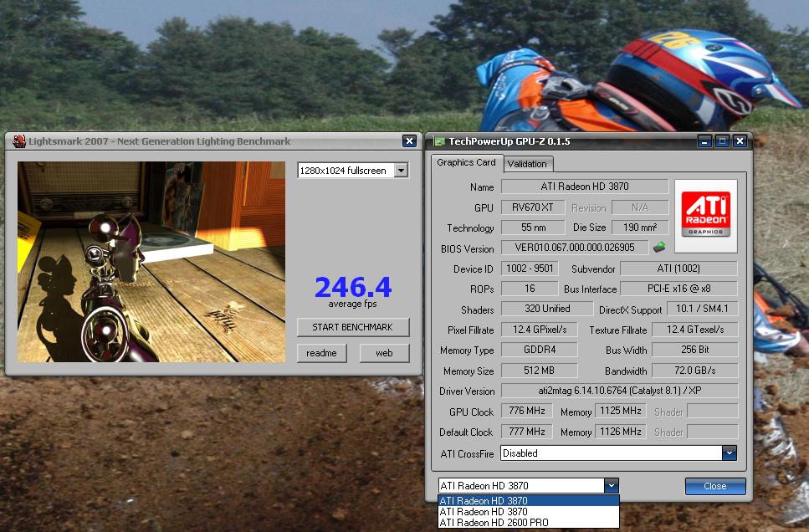Screen dimensions: 809x532
Task: Save the BIOS using the green chip icon
Action: [x=659, y=247]
